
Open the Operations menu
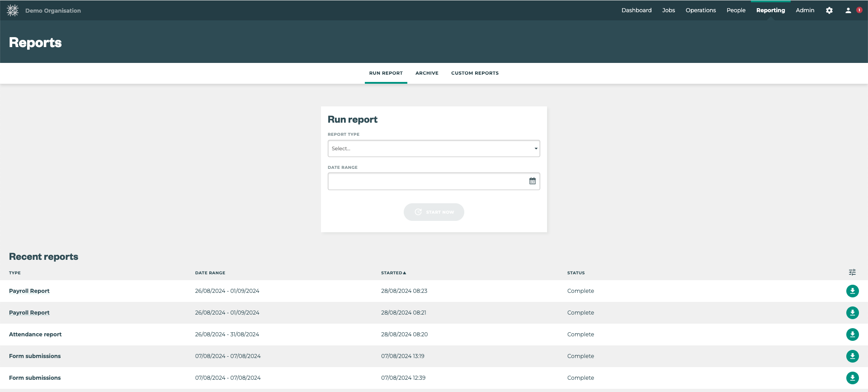700,10
